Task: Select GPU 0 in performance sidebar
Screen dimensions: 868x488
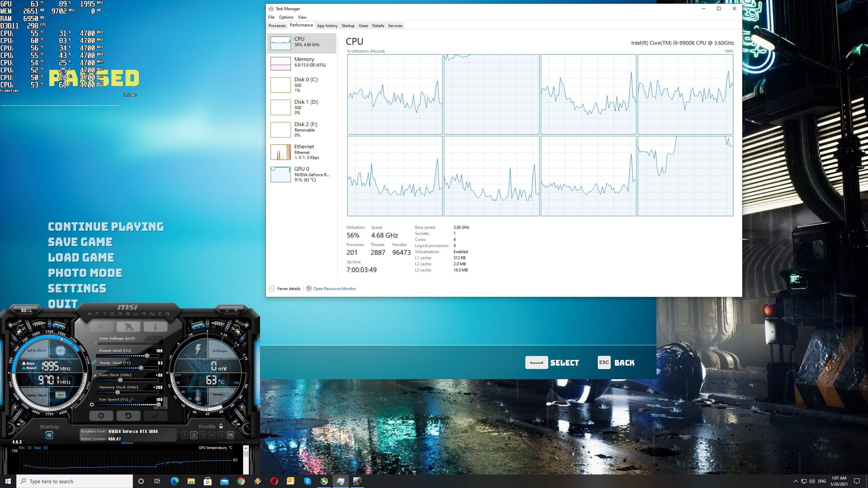Action: [x=301, y=174]
